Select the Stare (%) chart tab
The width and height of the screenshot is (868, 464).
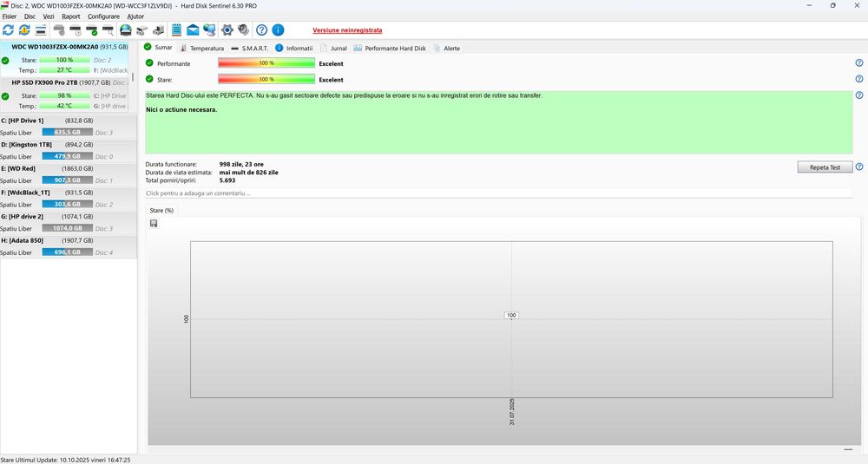pos(161,210)
